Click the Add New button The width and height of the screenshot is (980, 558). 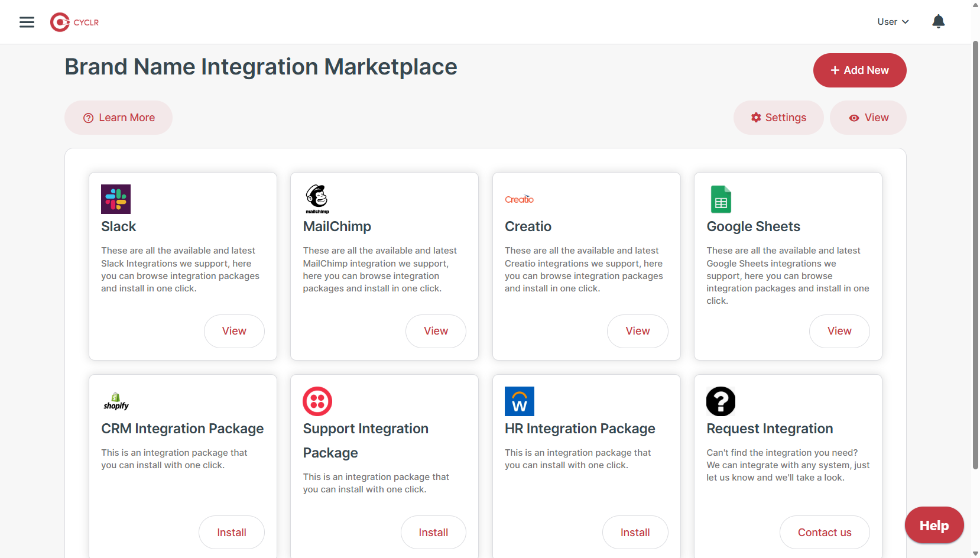[x=859, y=70]
